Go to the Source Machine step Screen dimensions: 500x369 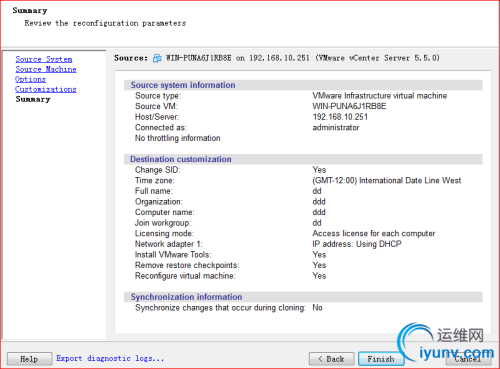(46, 69)
